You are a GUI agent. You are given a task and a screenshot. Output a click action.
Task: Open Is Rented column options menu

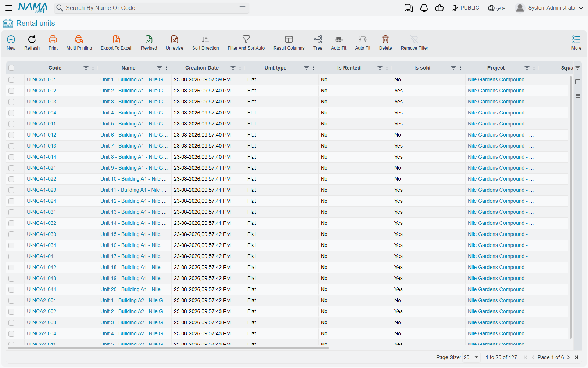click(387, 68)
